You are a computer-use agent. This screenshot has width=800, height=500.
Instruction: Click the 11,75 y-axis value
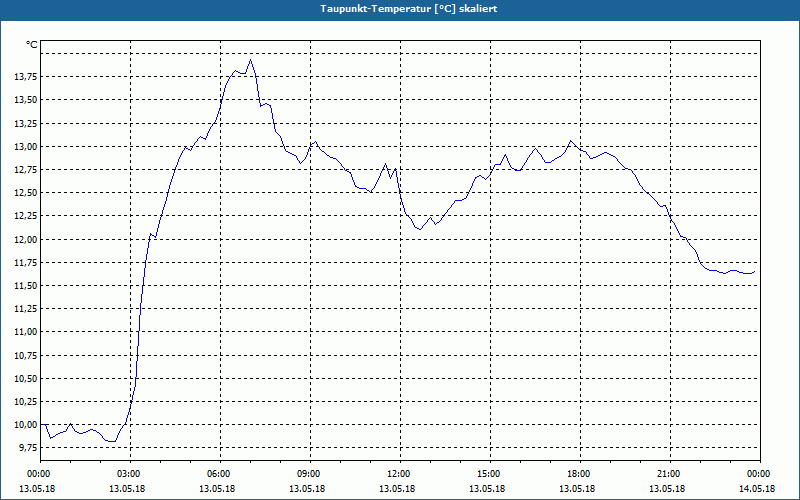tap(27, 263)
